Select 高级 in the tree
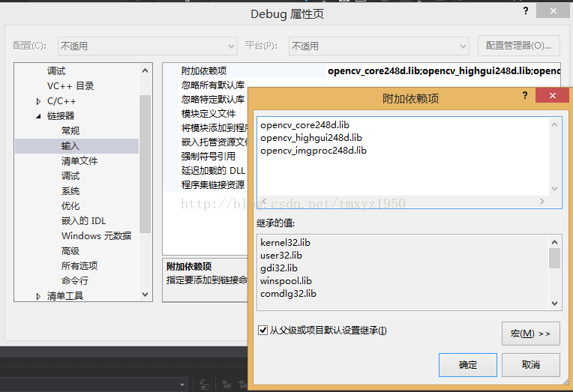Screen dimensions: 573x392 [70, 251]
